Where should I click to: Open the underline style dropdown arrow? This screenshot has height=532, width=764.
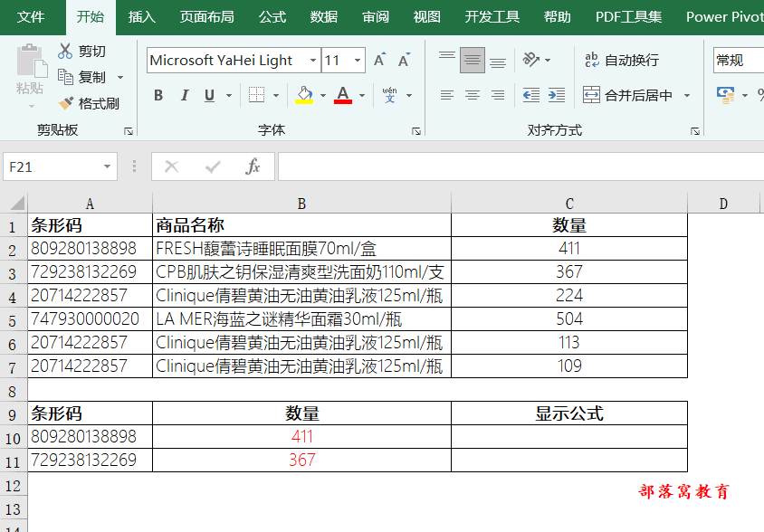point(228,96)
